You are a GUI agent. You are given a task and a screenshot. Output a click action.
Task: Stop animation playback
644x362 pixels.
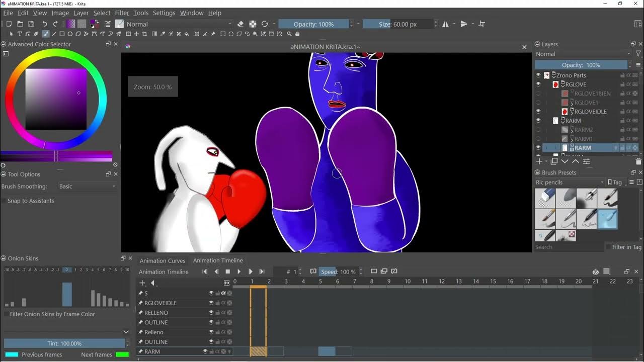227,271
